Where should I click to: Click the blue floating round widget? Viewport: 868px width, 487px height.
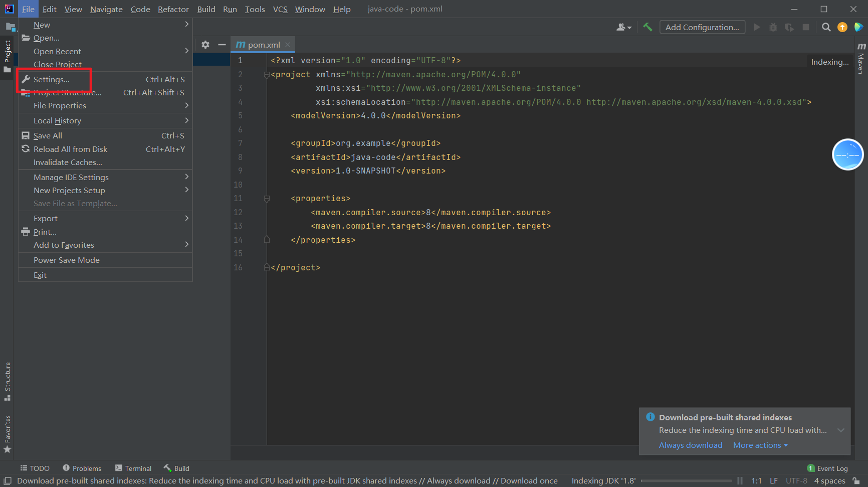click(x=847, y=154)
